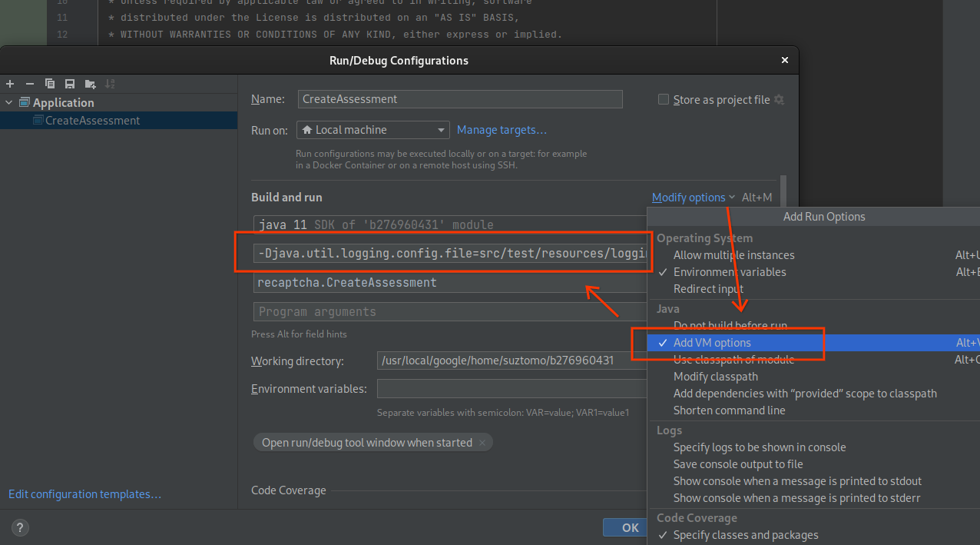980x545 pixels.
Task: Remove the selected configuration using minus icon
Action: coord(30,84)
